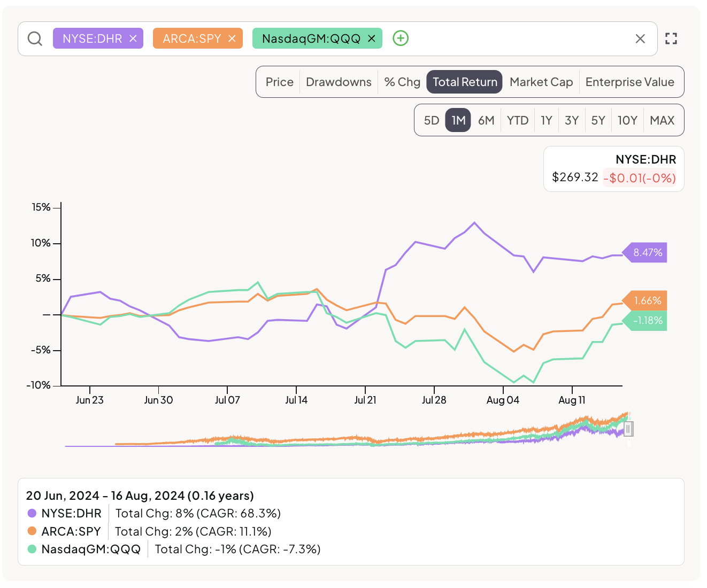
Task: Click the -1.18% green end label
Action: click(x=645, y=321)
